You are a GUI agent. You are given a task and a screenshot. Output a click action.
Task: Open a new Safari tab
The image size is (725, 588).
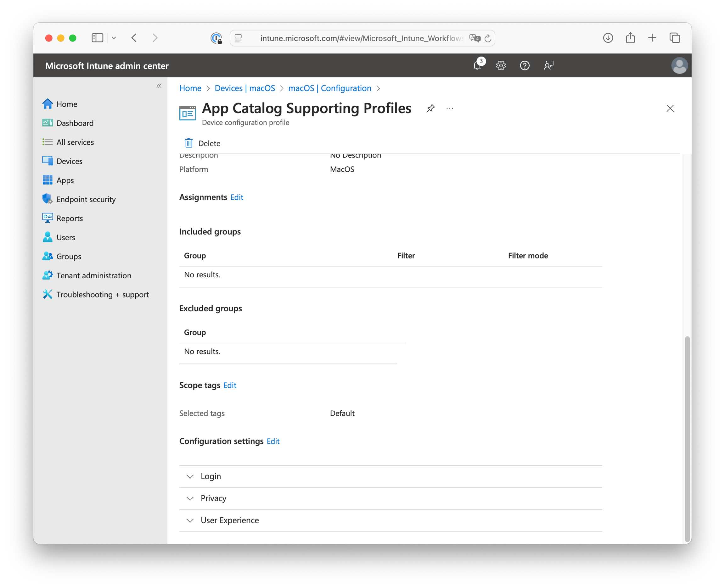(652, 38)
